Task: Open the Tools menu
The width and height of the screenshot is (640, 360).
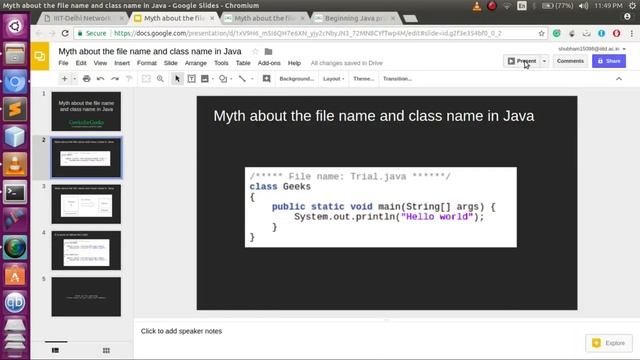Action: pos(221,63)
